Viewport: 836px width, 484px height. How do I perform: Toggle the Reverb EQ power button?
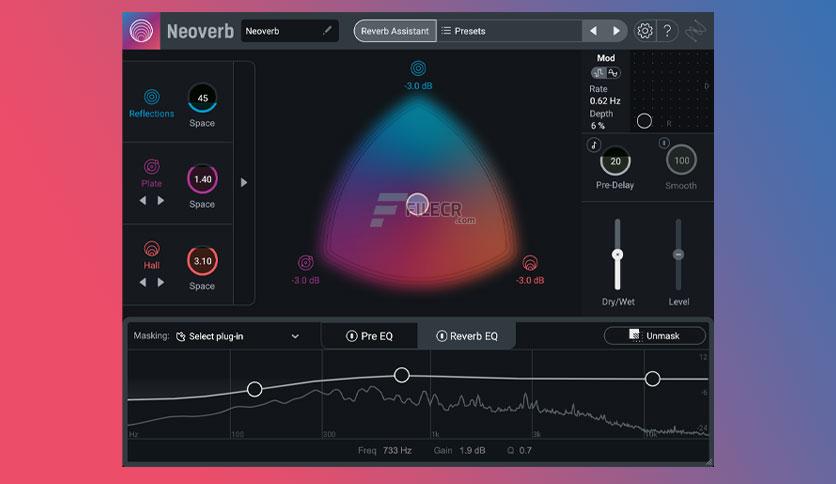(441, 336)
